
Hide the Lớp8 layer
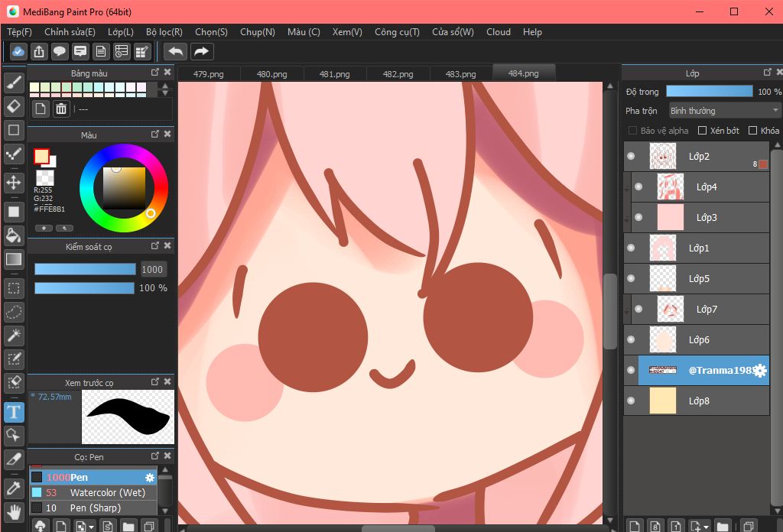(631, 401)
